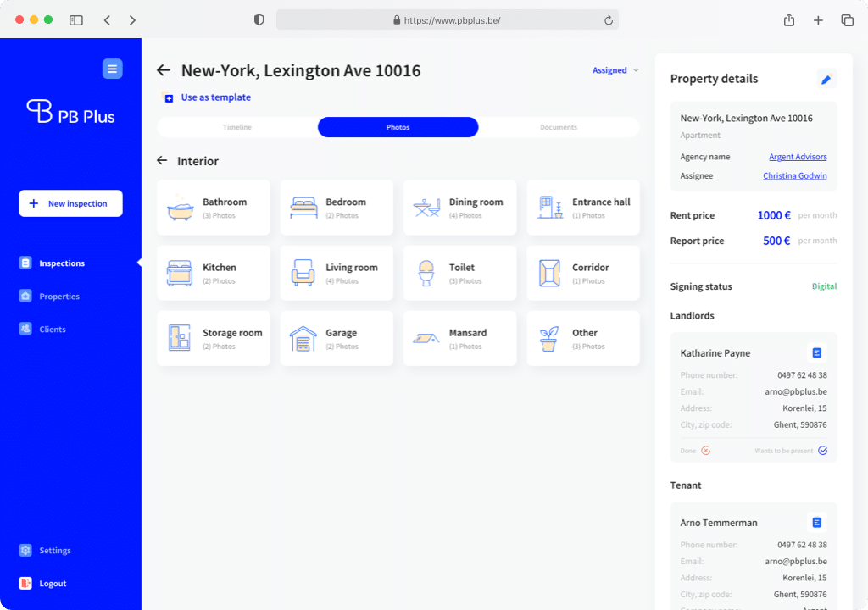The width and height of the screenshot is (868, 610).
Task: Show browser tab overview
Action: pos(847,20)
